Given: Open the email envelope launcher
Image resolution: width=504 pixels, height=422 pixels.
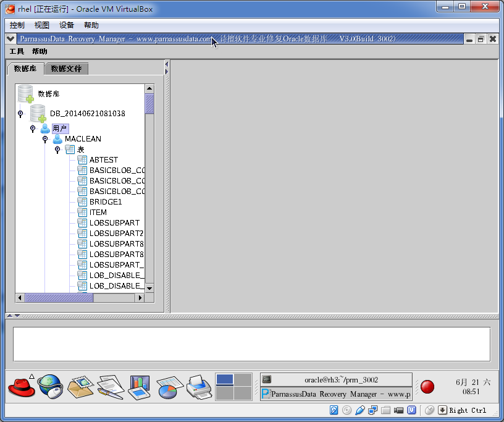Looking at the screenshot, I should tap(80, 387).
